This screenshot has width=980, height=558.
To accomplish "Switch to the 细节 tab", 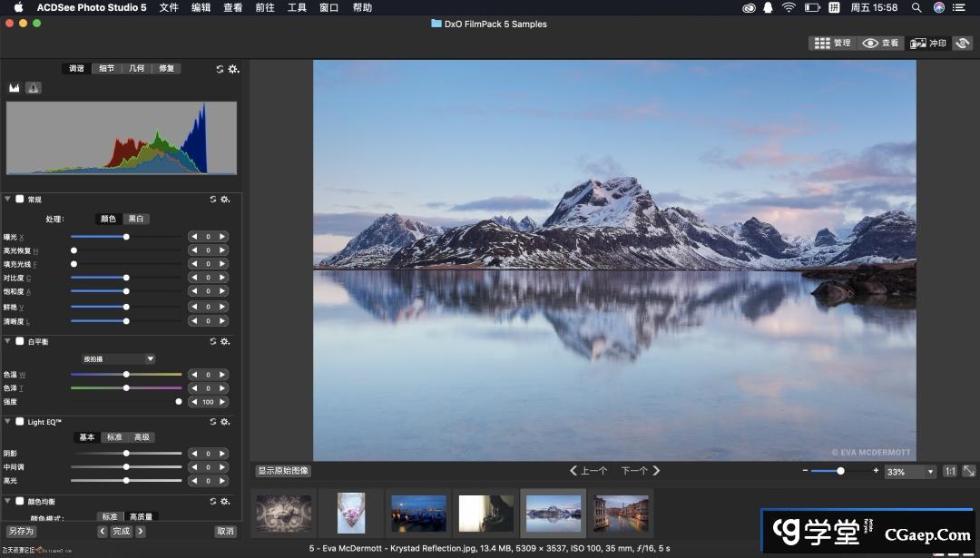I will pos(107,69).
